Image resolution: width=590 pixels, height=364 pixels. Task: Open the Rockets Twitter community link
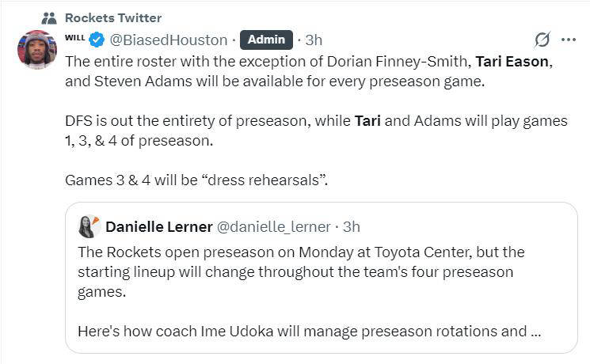click(112, 17)
